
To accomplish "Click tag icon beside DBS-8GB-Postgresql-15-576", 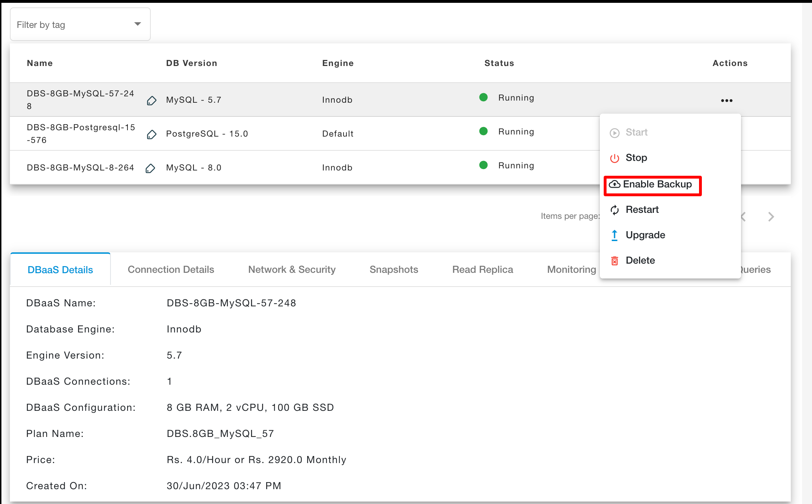I will 151,134.
